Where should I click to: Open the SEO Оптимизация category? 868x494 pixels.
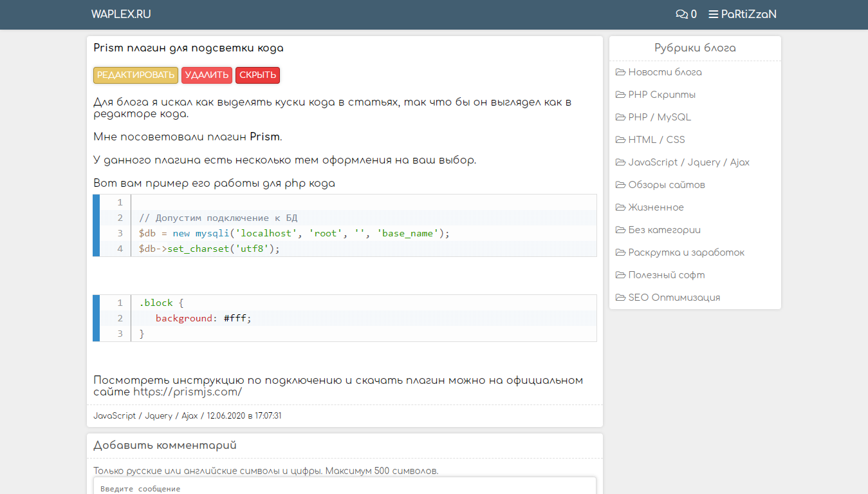coord(674,298)
